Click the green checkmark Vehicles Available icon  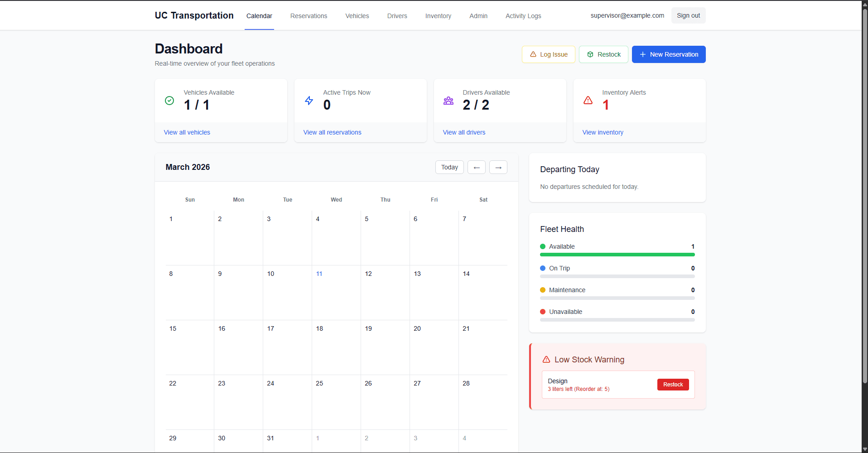point(169,101)
